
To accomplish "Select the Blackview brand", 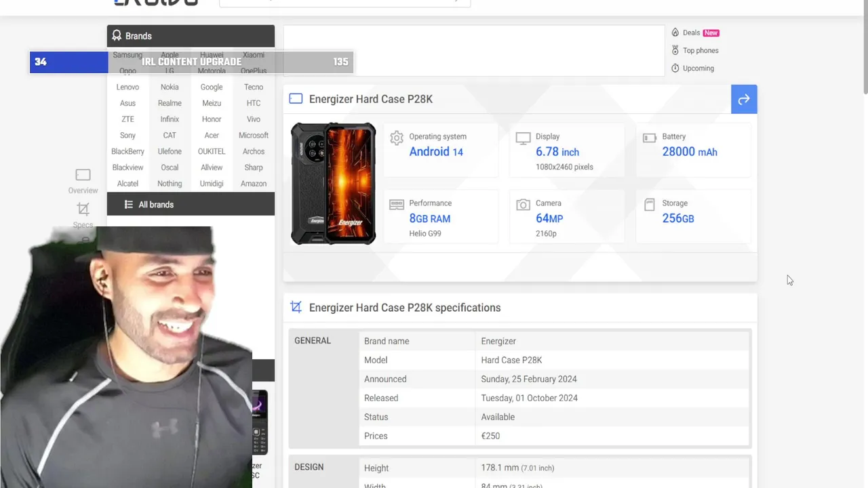I will click(x=127, y=167).
